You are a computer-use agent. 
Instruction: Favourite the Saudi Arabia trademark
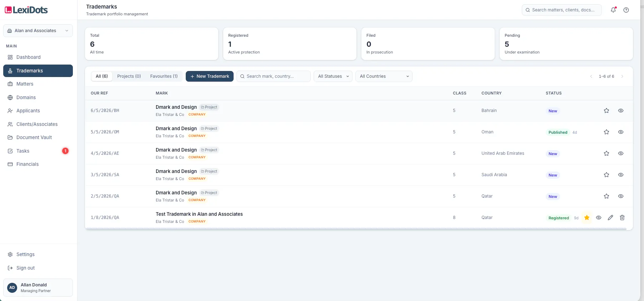(606, 175)
